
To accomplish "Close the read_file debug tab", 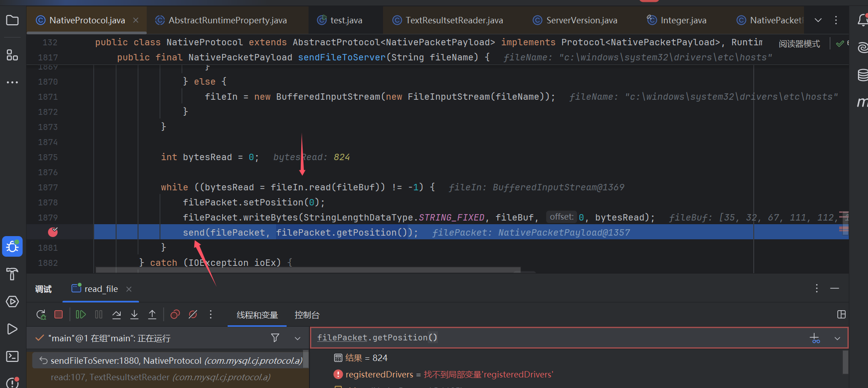I will 129,289.
